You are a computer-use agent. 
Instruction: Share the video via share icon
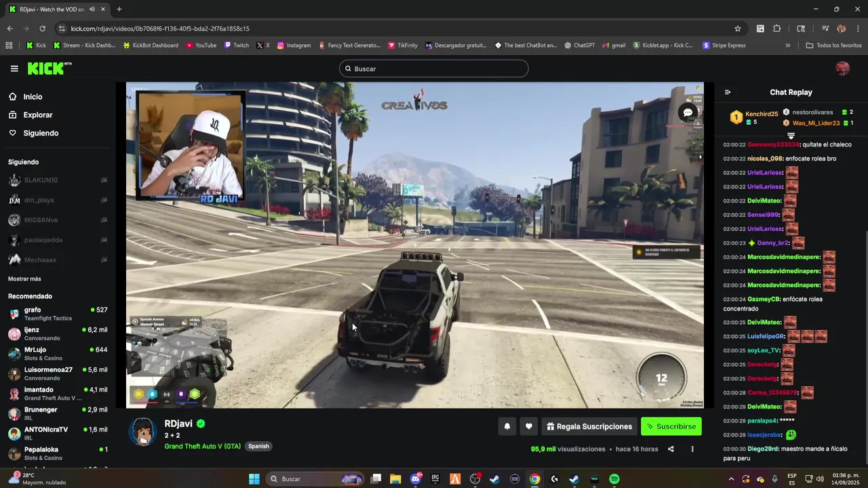(x=671, y=449)
